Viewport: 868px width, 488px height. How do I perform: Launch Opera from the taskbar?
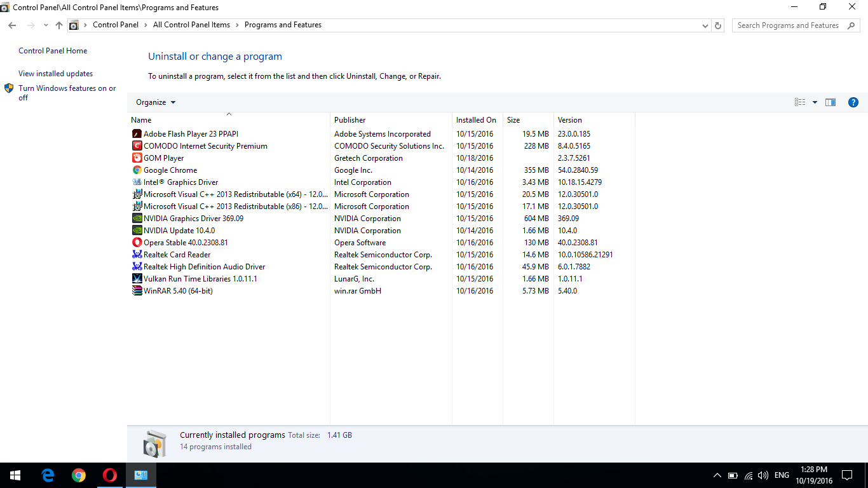click(110, 475)
